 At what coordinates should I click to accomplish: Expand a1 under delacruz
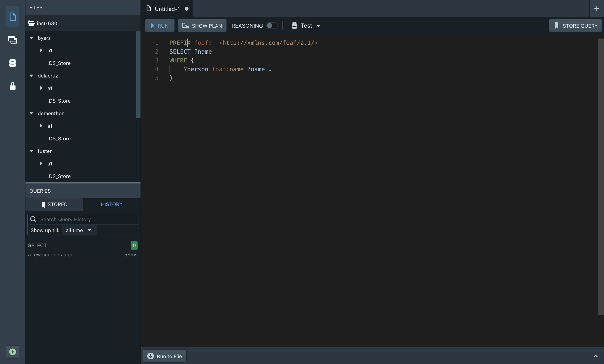(41, 88)
